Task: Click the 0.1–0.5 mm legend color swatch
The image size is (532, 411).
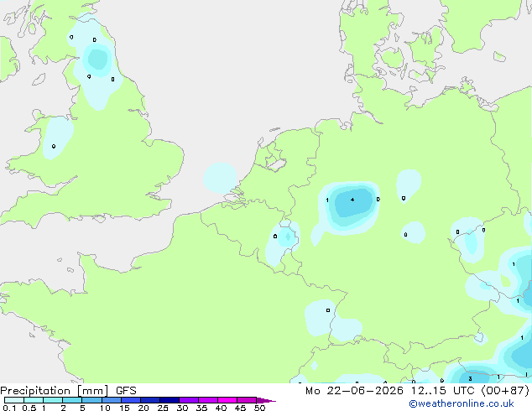Action: coord(14,400)
